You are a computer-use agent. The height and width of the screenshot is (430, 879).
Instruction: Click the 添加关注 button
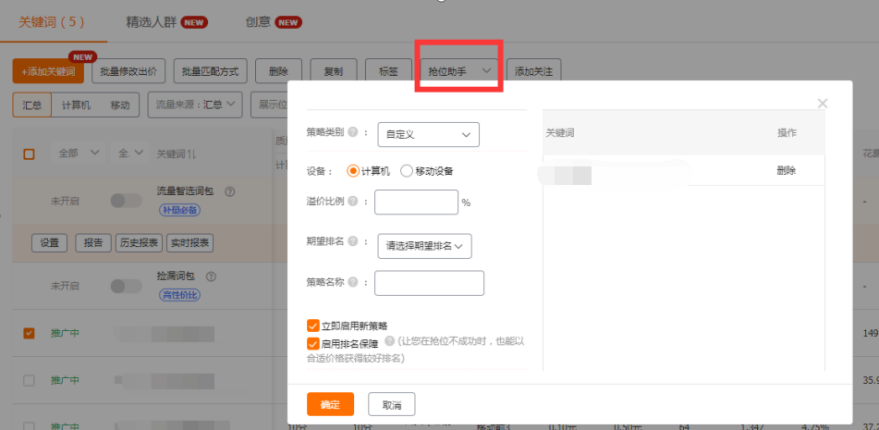point(534,71)
